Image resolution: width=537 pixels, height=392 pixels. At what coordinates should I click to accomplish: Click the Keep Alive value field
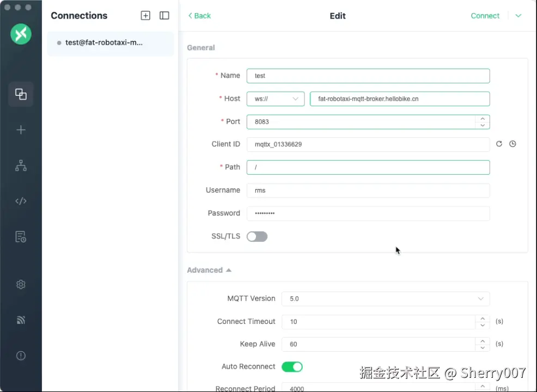click(x=378, y=345)
